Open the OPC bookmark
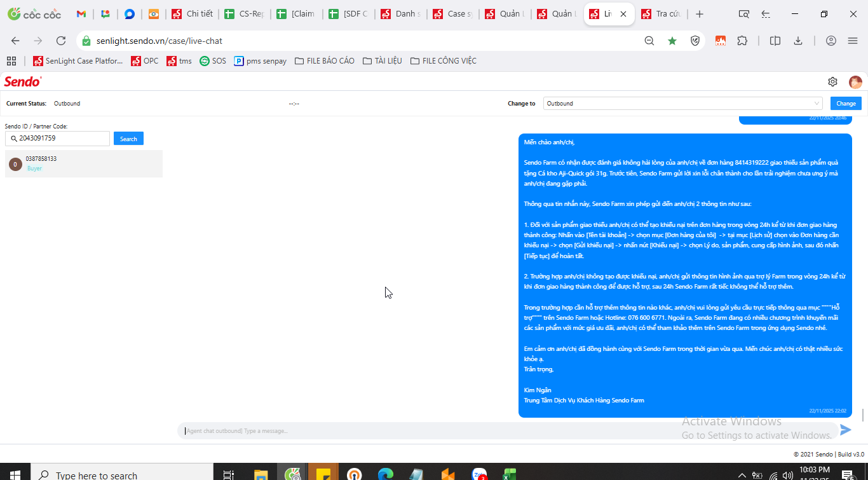Screen dimensions: 868x480 pyautogui.click(x=144, y=61)
